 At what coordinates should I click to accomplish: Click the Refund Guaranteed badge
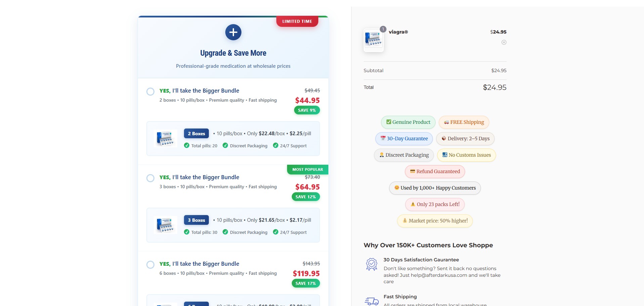[x=435, y=171]
